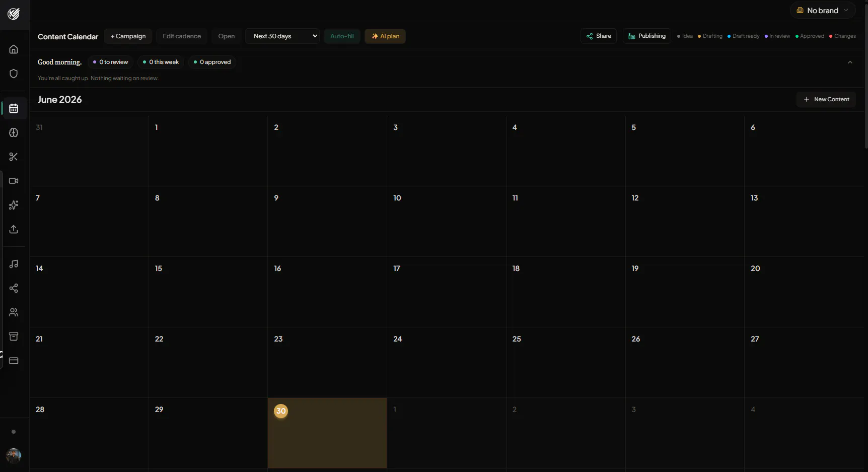Select June 15 calendar cell
The width and height of the screenshot is (868, 472).
(208, 292)
